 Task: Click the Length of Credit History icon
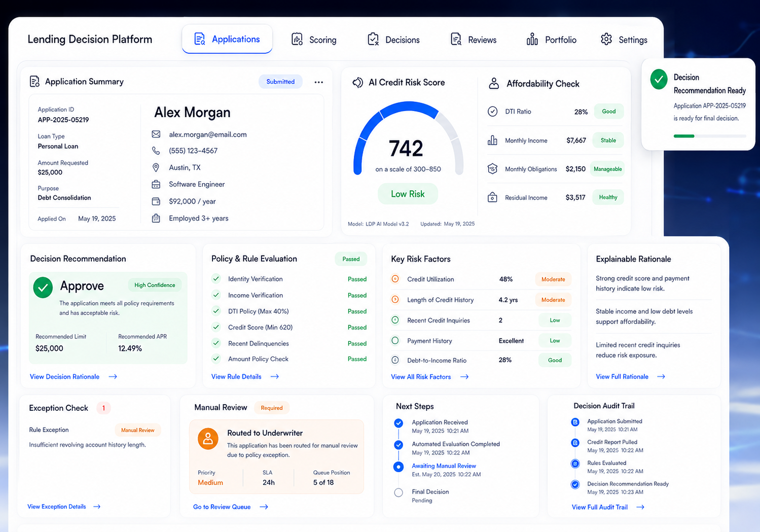pyautogui.click(x=395, y=299)
